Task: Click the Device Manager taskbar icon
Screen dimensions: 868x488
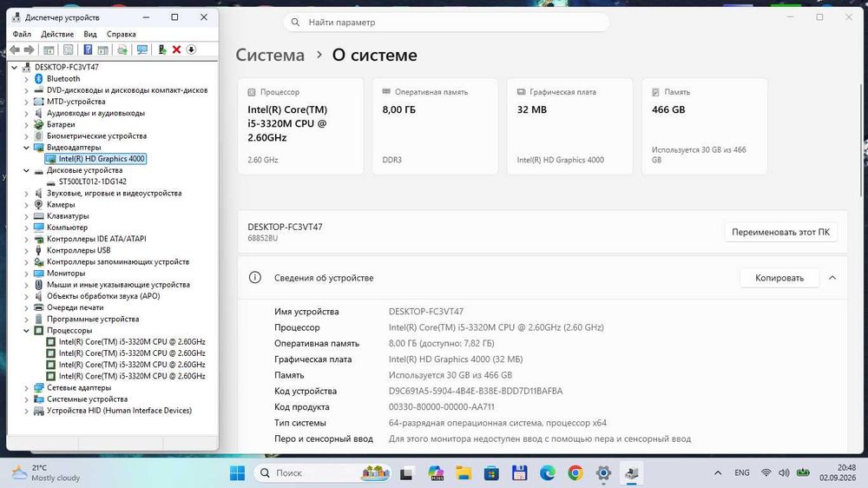Action: [x=632, y=473]
